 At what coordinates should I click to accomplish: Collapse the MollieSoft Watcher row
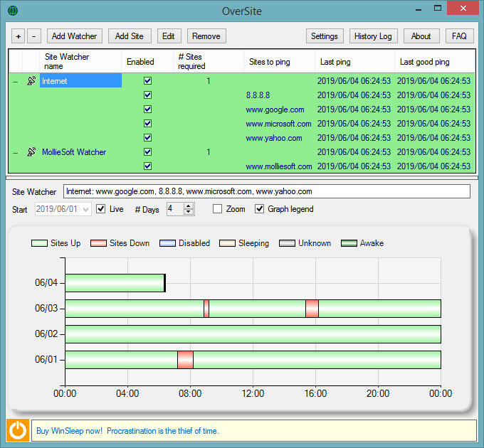click(x=16, y=153)
